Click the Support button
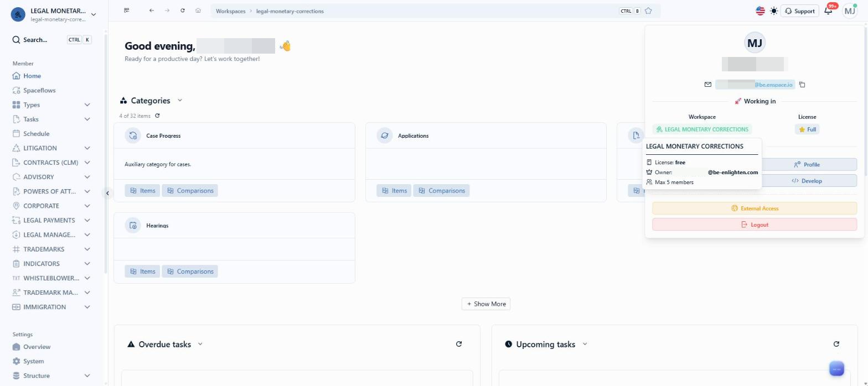The height and width of the screenshot is (386, 868). click(x=799, y=11)
